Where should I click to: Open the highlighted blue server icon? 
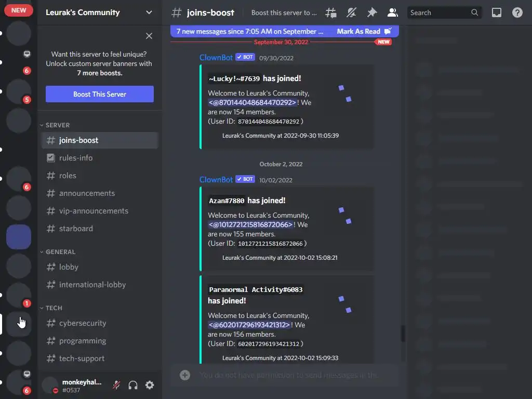pos(19,237)
